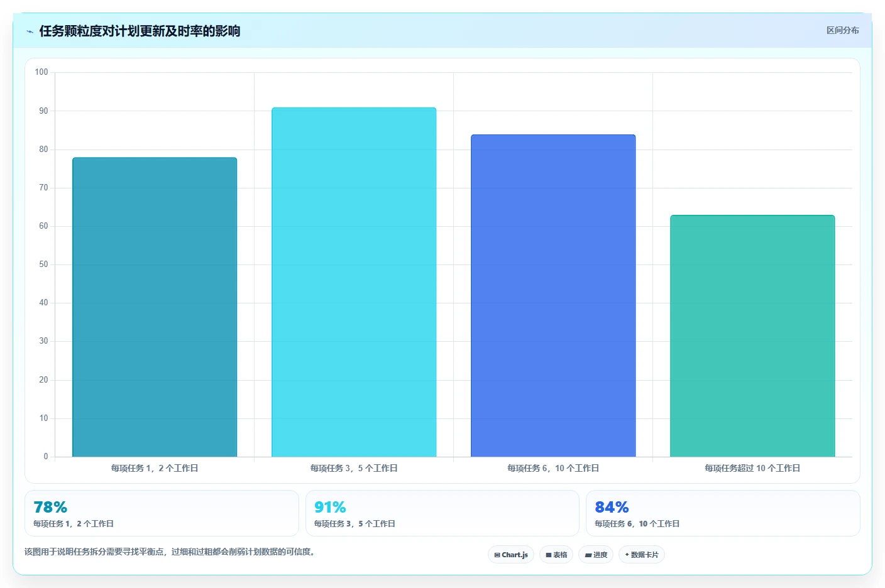Click x-axis label 每项任务超过 10 个工作日
Screen dimensions: 885x588
point(752,468)
